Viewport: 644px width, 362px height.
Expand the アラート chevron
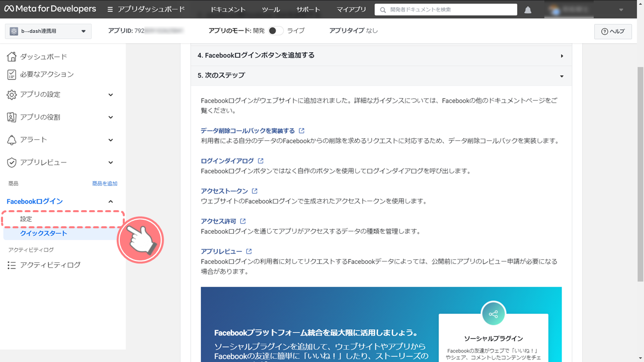point(111,140)
